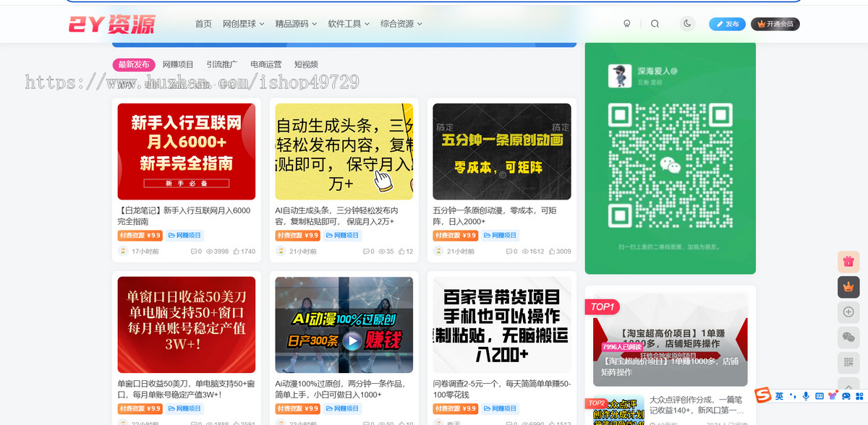Select the 网赚项目 tab
The width and height of the screenshot is (868, 425).
[x=178, y=64]
